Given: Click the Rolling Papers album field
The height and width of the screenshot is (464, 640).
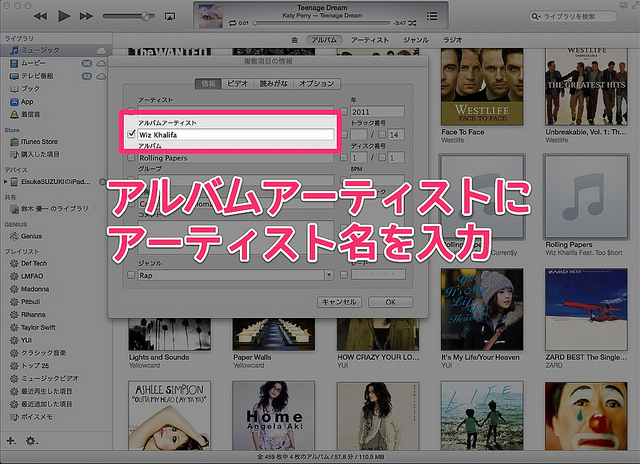Looking at the screenshot, I should (236, 158).
